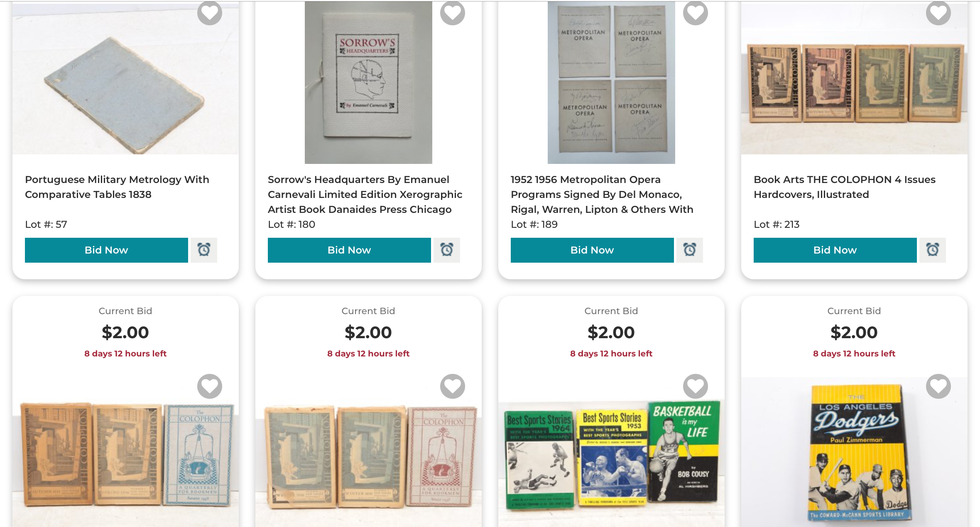This screenshot has height=527, width=980.
Task: Bid Now on THE COLOPHON 4 Issues
Action: [835, 250]
